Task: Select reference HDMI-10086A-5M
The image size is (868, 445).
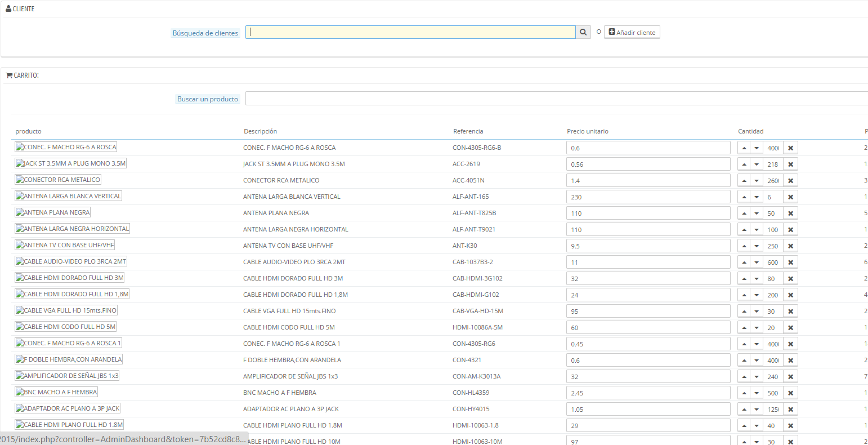Action: [x=478, y=327]
